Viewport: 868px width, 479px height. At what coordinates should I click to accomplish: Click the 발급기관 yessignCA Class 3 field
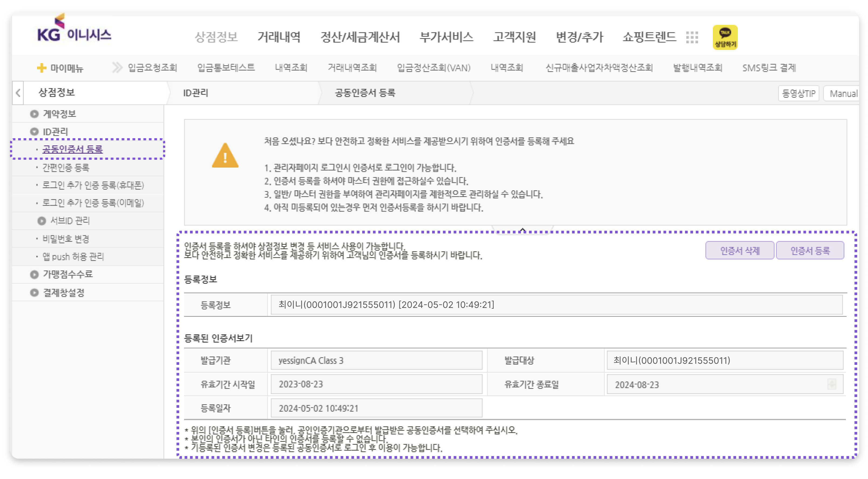(x=377, y=361)
